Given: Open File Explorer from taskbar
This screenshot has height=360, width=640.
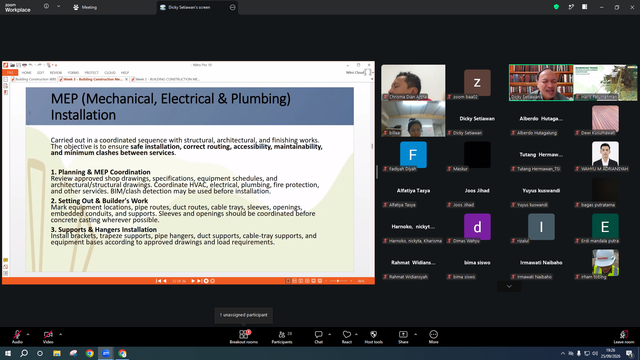Looking at the screenshot, I should pyautogui.click(x=57, y=353).
